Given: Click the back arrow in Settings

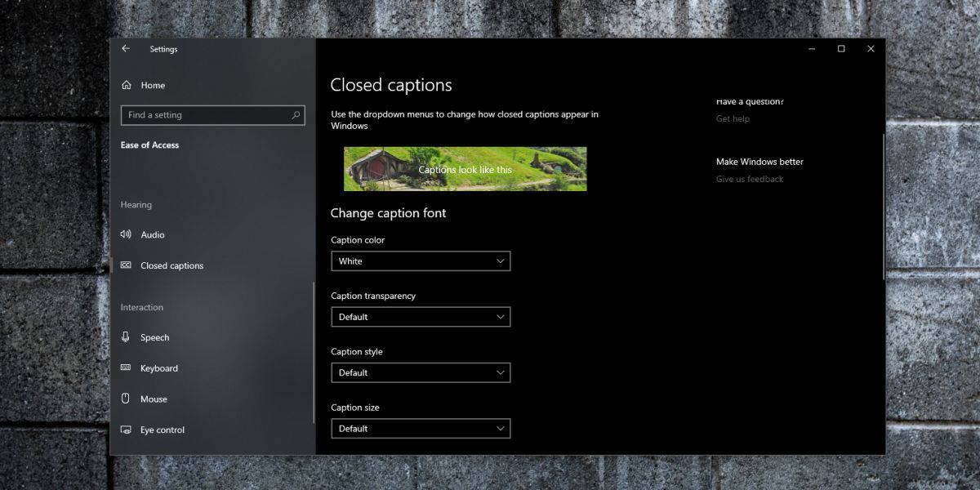Looking at the screenshot, I should pyautogui.click(x=126, y=49).
